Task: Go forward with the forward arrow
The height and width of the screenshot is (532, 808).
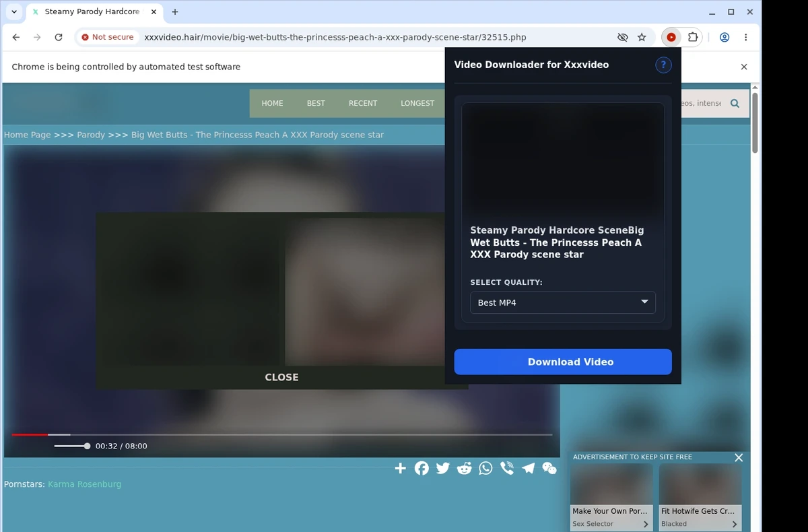Action: point(37,38)
